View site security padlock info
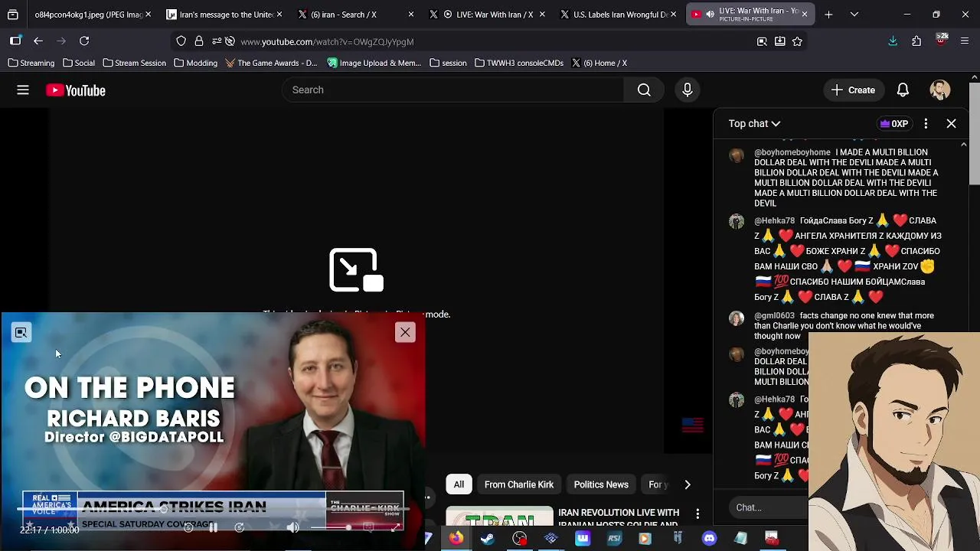 (x=199, y=41)
